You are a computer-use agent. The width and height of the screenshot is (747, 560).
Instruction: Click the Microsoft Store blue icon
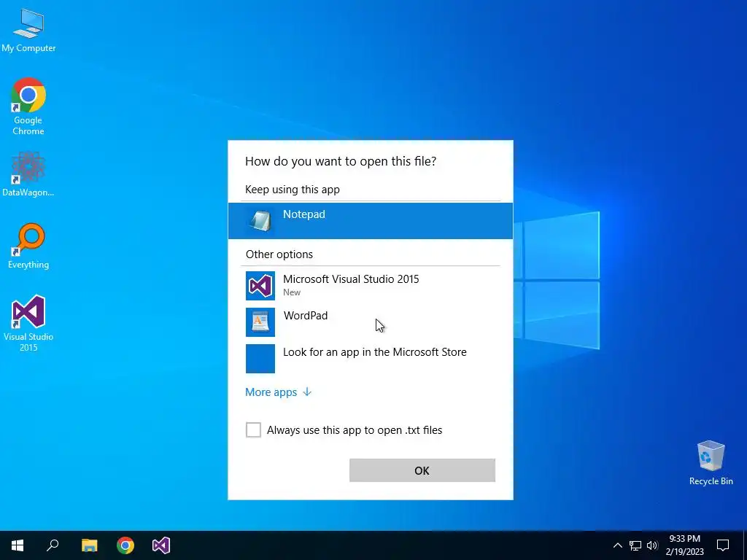coord(260,359)
